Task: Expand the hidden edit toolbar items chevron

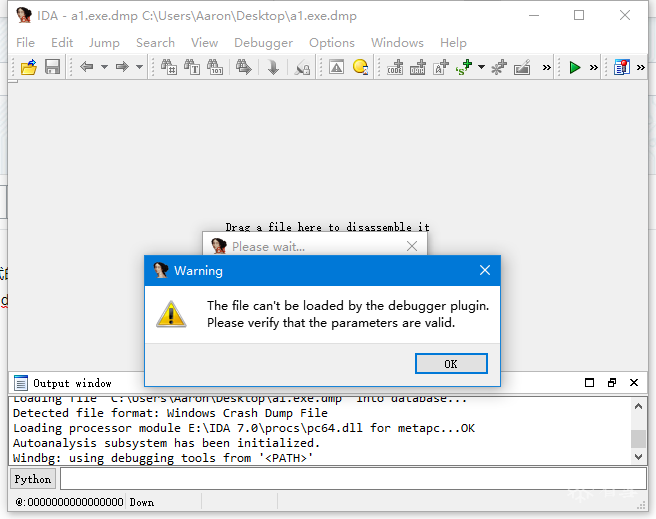Action: click(x=546, y=67)
